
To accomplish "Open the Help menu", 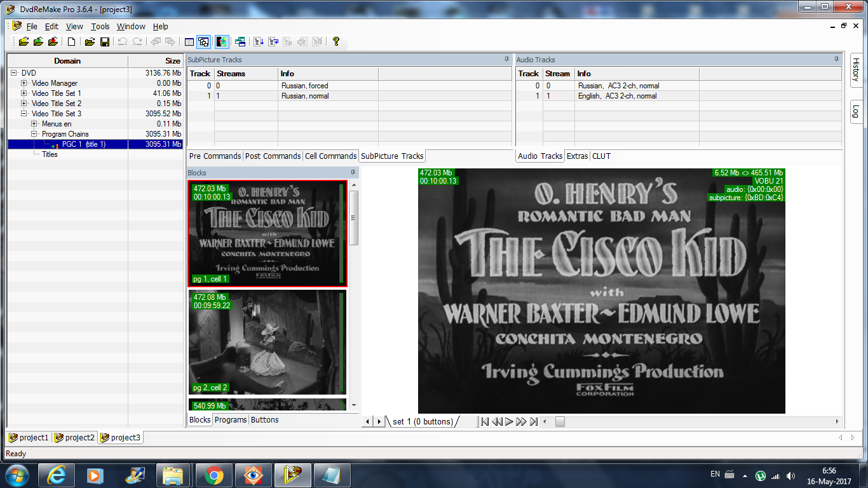I will (161, 27).
